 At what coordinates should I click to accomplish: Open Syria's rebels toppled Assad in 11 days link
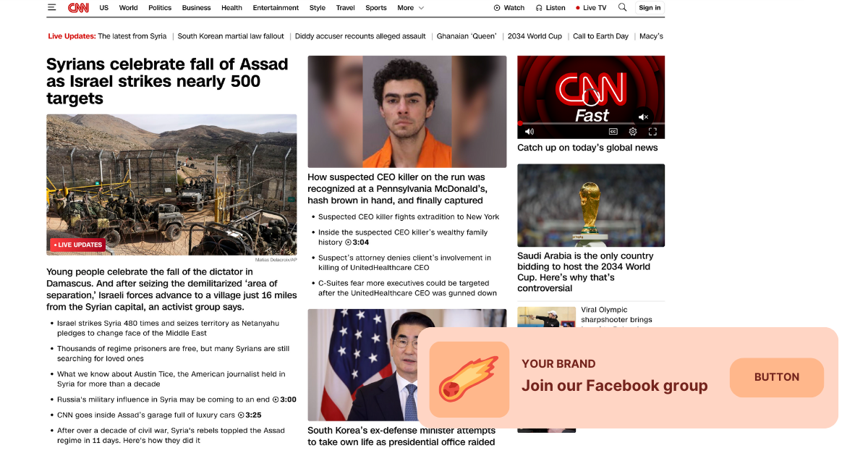[171, 435]
